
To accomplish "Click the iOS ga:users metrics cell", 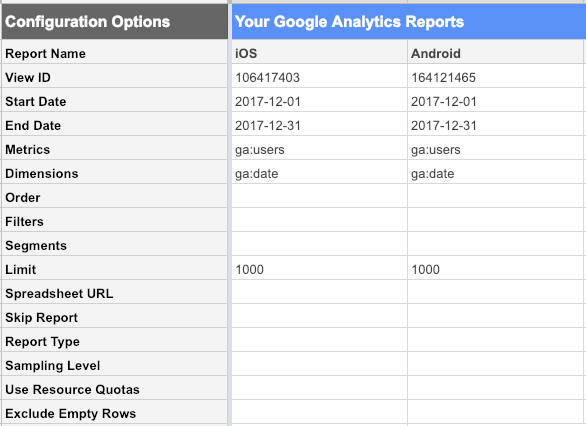I will coord(319,149).
